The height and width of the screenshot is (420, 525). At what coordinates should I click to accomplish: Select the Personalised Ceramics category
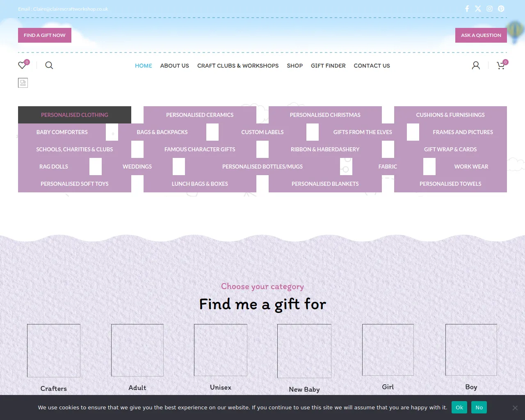(200, 115)
